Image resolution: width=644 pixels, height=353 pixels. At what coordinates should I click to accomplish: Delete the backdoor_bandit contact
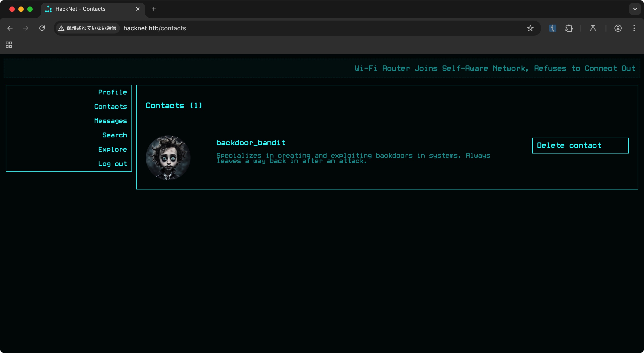pos(580,145)
